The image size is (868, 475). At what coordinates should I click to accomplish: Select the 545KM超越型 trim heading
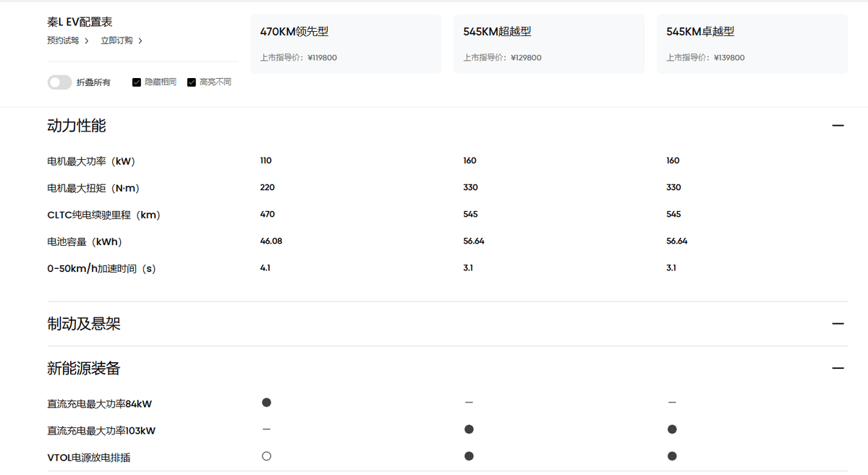498,32
